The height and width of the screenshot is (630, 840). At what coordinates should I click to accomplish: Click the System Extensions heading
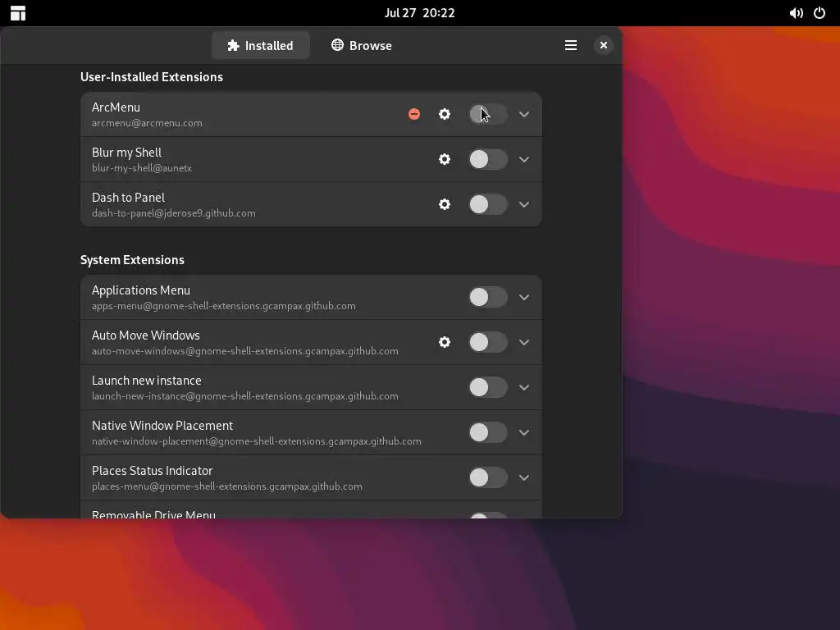pos(132,260)
